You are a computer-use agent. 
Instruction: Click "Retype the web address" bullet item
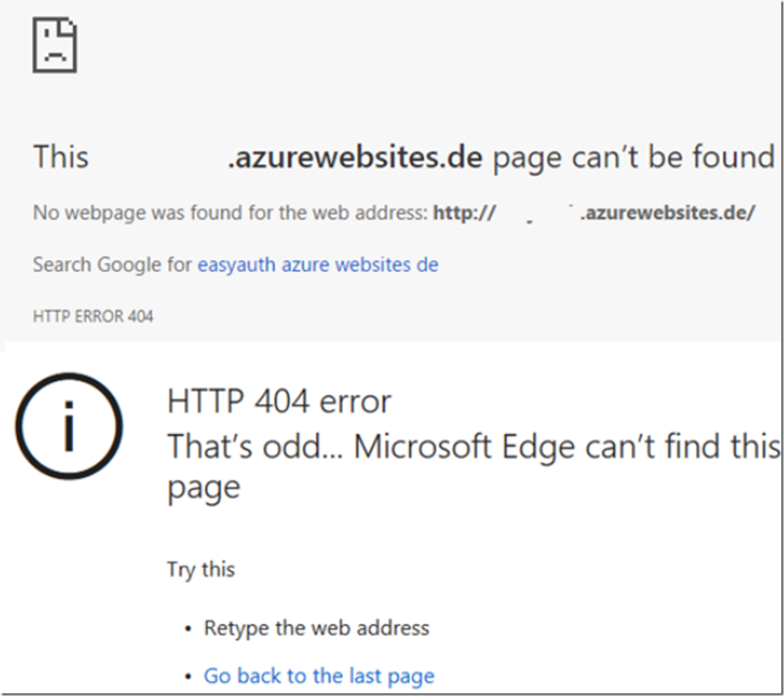[x=316, y=628]
